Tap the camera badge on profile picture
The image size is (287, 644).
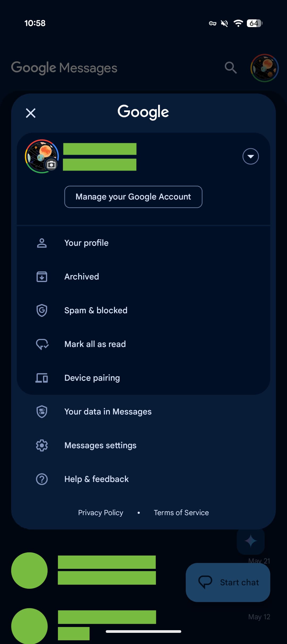click(51, 165)
